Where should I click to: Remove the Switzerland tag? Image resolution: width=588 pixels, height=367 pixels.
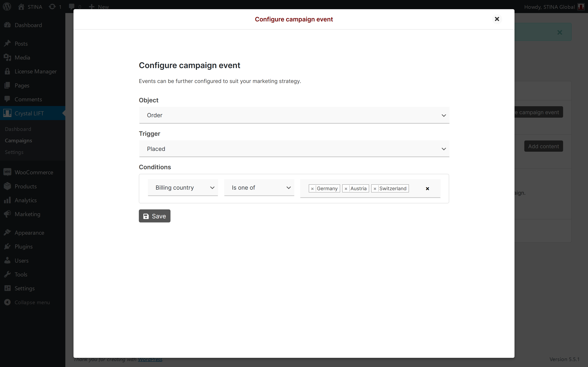[375, 189]
